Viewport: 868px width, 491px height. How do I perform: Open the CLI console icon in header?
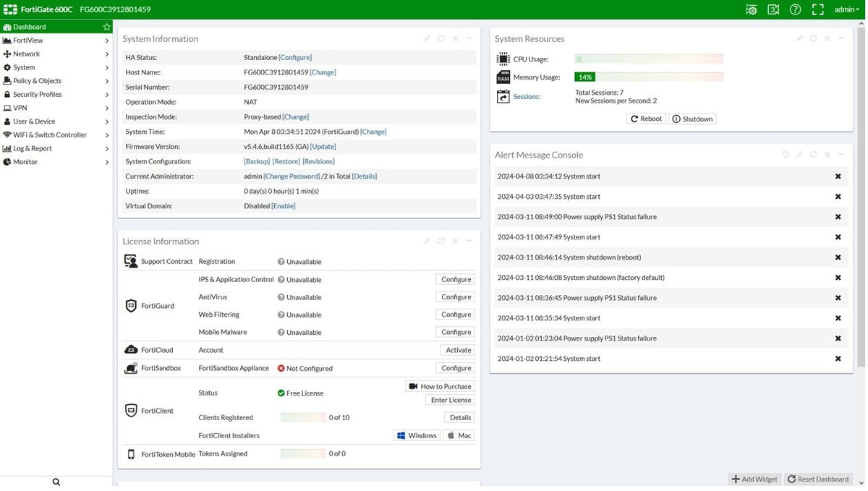[752, 9]
